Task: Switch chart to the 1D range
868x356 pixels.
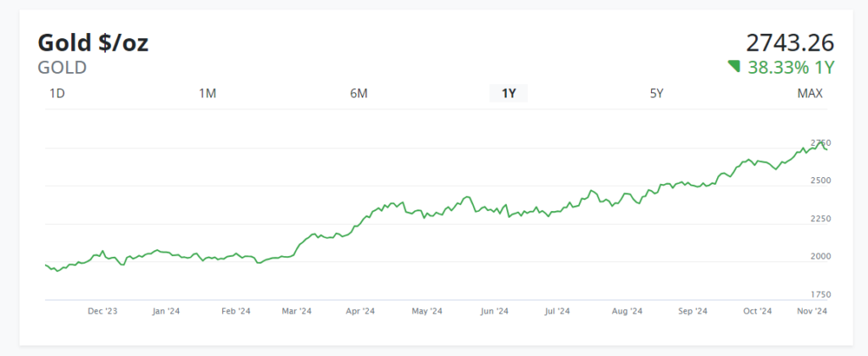Action: coord(57,93)
